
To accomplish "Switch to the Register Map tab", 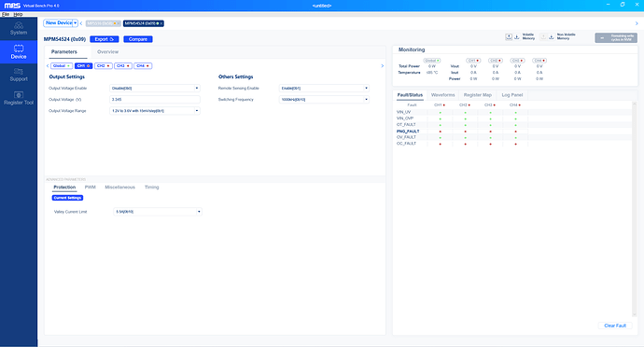I will pyautogui.click(x=477, y=95).
